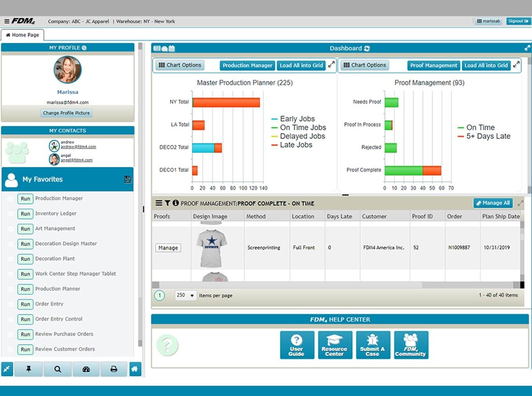
Task: Open the filter funnel icon on the proof grid
Action: point(167,203)
